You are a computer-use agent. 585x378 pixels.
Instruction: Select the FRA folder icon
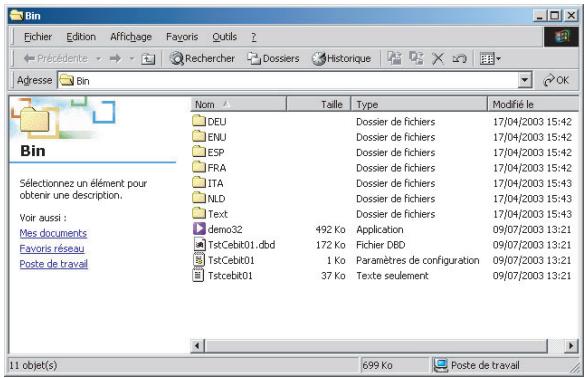[x=199, y=167]
